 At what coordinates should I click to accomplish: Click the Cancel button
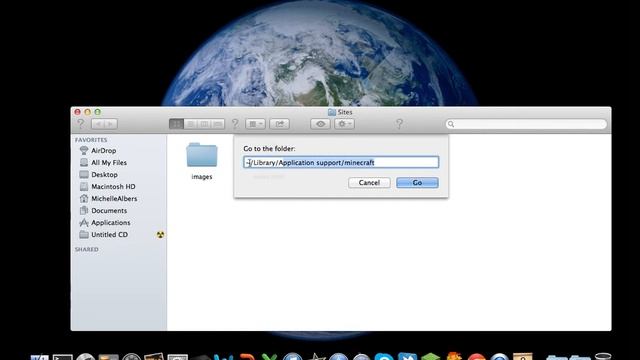tap(369, 182)
